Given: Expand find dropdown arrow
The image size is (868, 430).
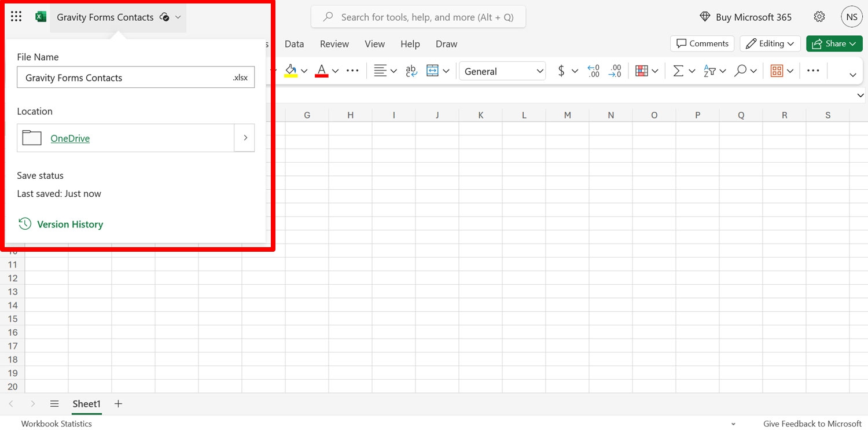Looking at the screenshot, I should click(x=753, y=71).
